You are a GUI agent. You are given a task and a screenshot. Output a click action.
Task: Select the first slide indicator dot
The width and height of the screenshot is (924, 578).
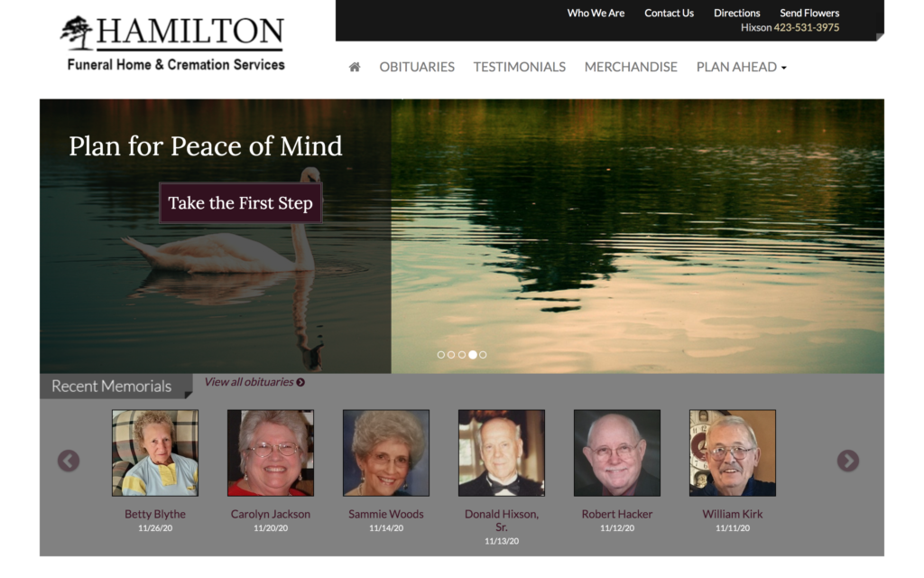pos(440,354)
